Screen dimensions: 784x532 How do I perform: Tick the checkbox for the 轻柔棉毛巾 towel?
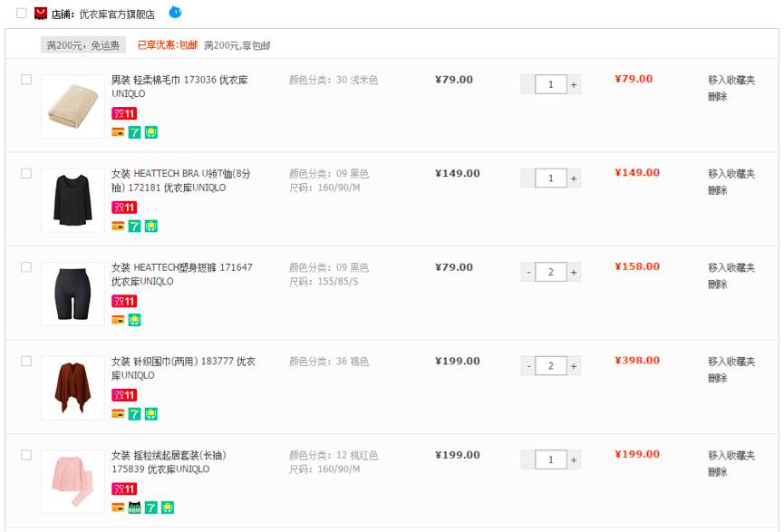click(26, 80)
